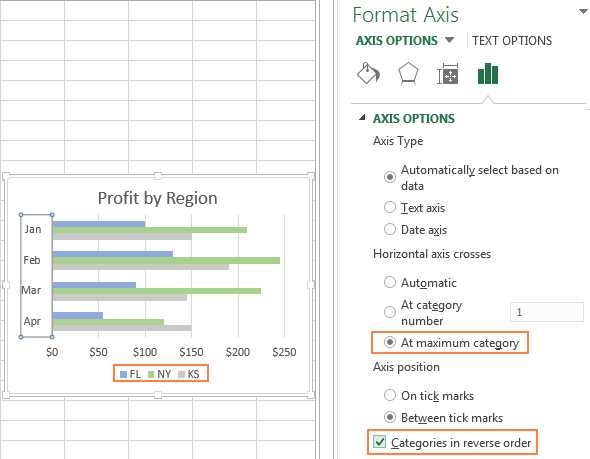Click the Apr axis label
The width and height of the screenshot is (590, 459).
click(32, 321)
